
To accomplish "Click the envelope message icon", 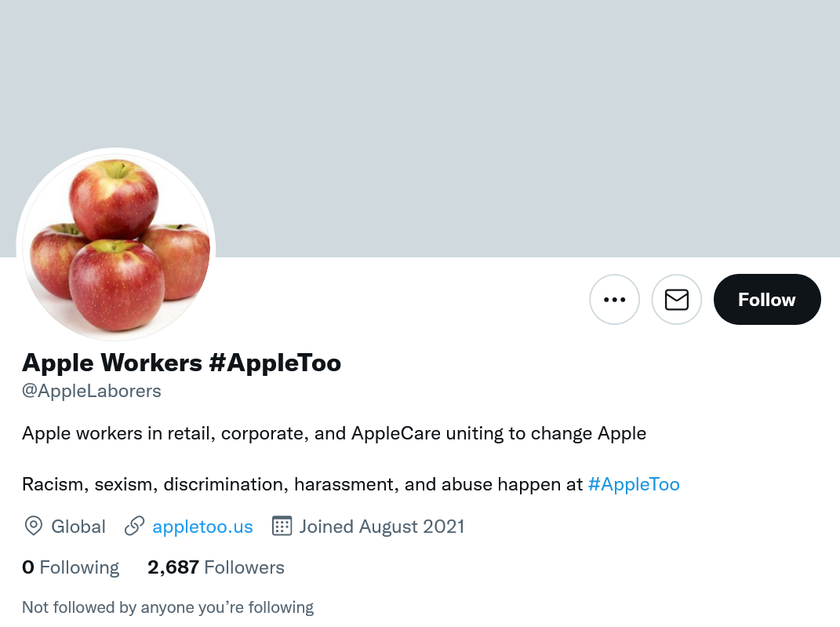I will [677, 300].
